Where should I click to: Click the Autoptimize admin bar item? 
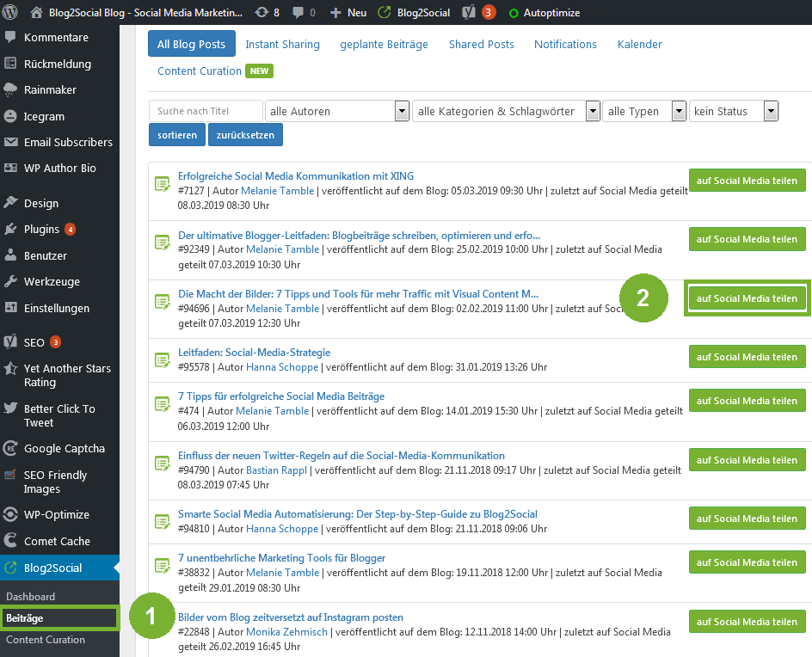(x=544, y=12)
